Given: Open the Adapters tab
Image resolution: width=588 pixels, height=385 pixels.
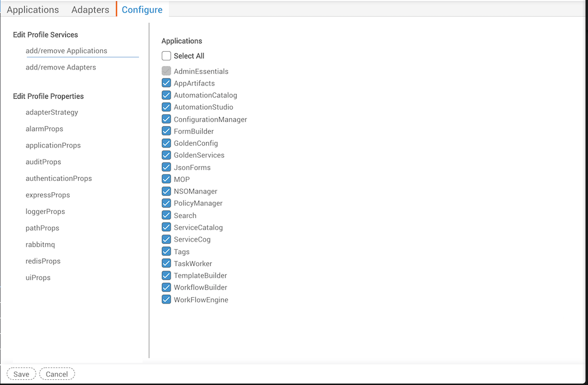Looking at the screenshot, I should point(90,10).
